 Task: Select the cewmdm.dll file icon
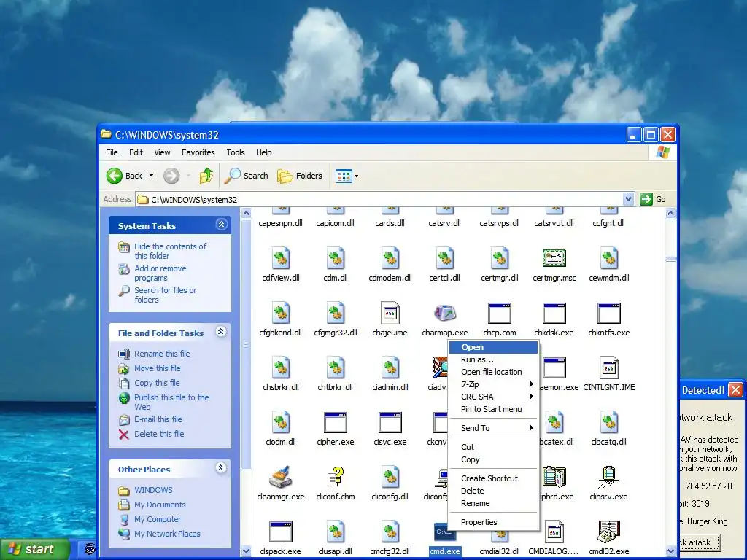click(609, 258)
